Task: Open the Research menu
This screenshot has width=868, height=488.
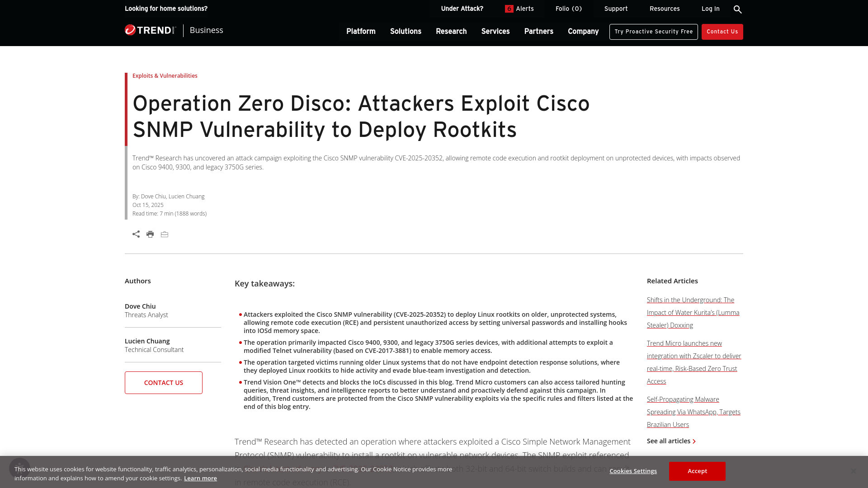Action: (451, 32)
